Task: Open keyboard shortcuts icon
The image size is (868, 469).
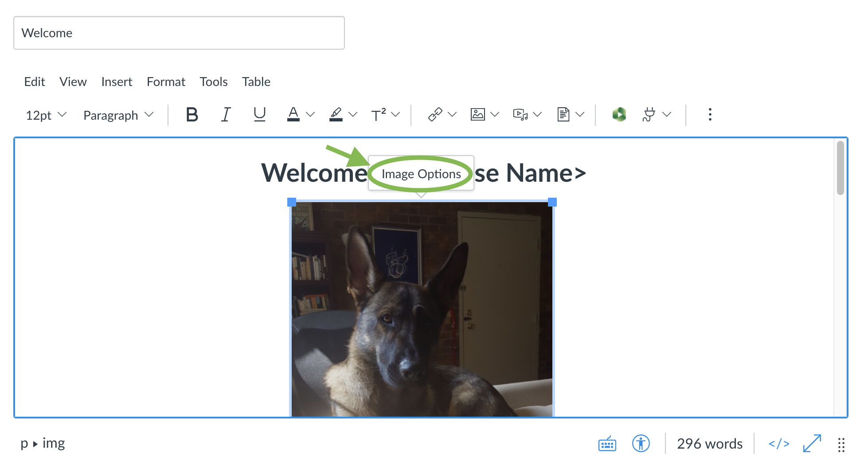Action: click(x=607, y=444)
